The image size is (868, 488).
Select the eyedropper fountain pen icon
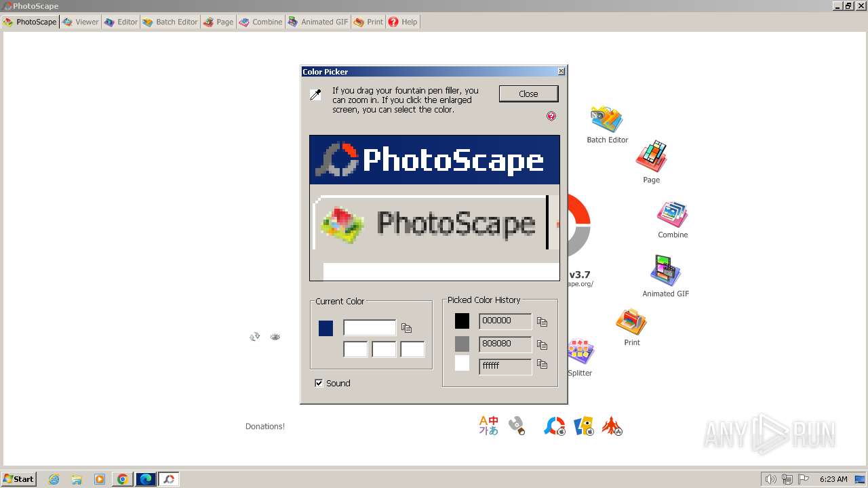pos(315,95)
